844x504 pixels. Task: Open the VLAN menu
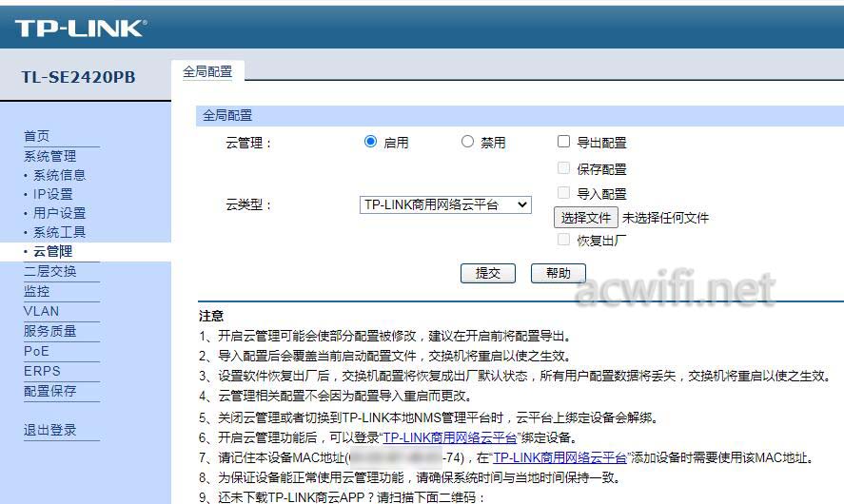pos(42,311)
